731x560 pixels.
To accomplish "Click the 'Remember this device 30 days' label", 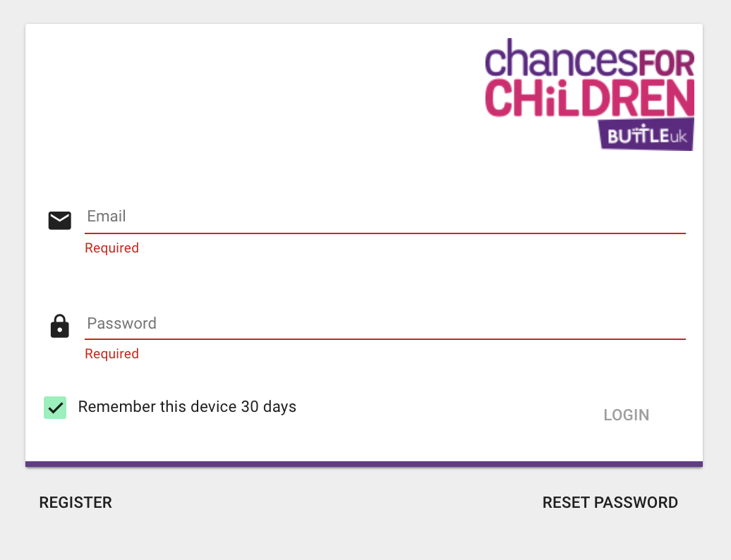I will pyautogui.click(x=187, y=407).
